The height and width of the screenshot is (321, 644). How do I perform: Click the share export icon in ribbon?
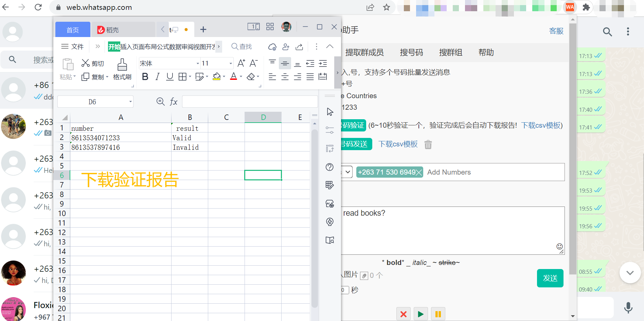pos(299,47)
